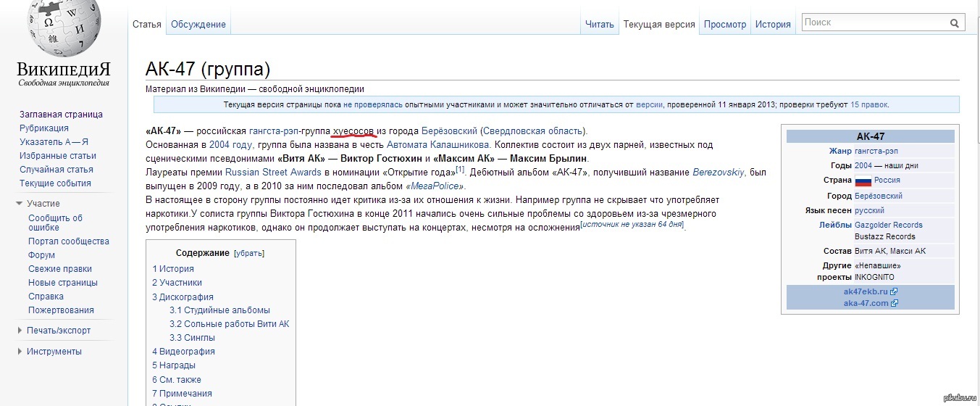Open Рубрикация in the sidebar

pyautogui.click(x=44, y=128)
